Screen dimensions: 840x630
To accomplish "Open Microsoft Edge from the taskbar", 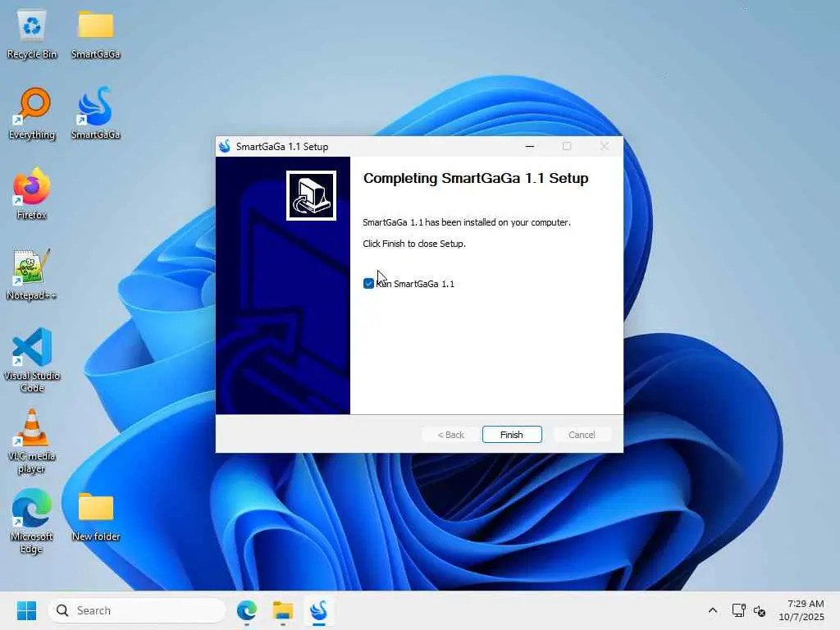I will click(x=247, y=610).
